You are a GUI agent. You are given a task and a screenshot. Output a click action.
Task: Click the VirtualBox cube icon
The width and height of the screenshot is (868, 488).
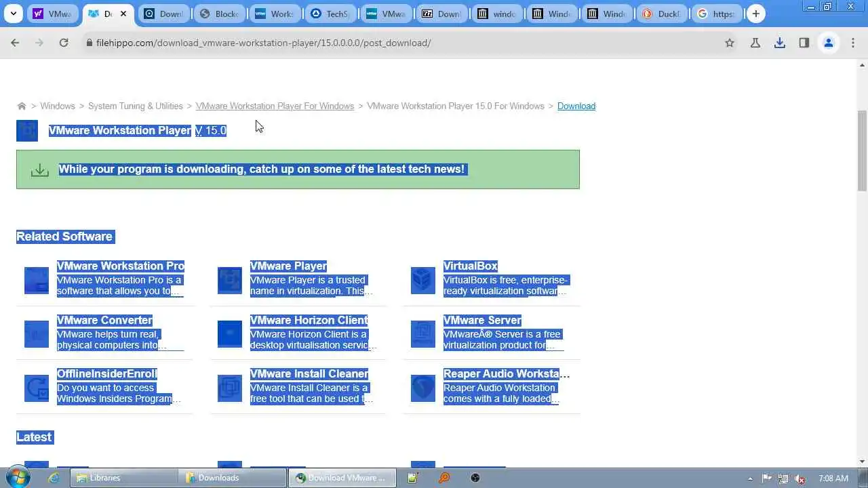click(423, 280)
